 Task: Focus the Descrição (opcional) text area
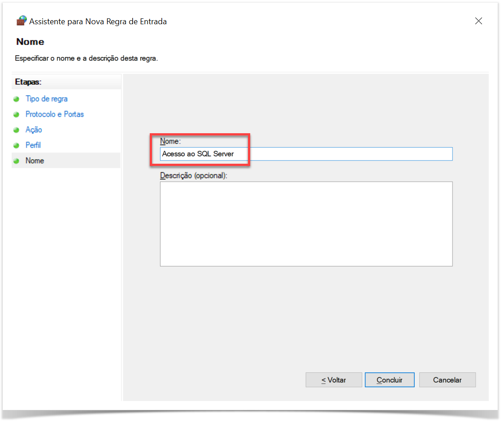[306, 223]
